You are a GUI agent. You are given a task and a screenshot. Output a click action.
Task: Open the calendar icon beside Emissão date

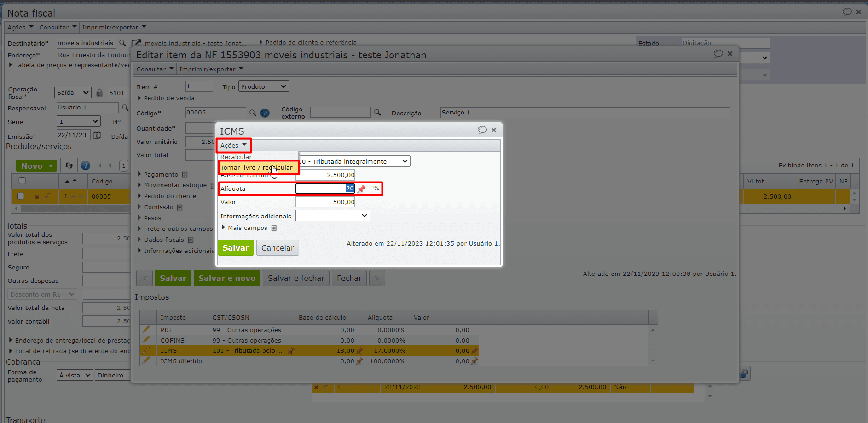point(97,135)
